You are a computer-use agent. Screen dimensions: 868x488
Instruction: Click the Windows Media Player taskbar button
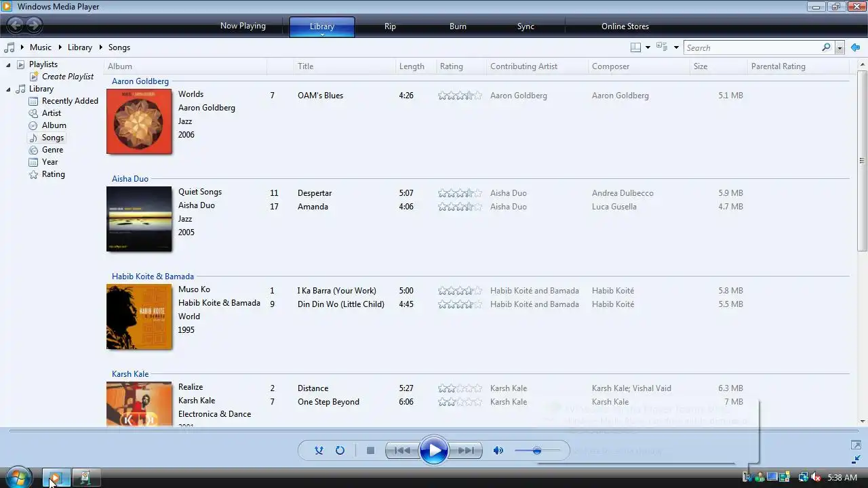pos(56,478)
